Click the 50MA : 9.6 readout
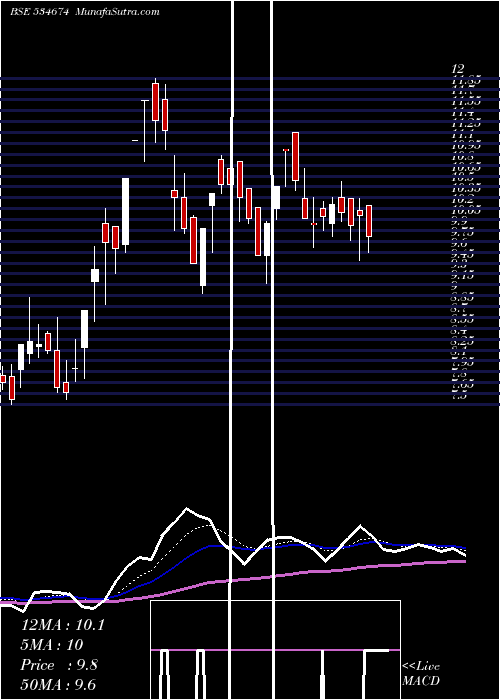The width and height of the screenshot is (500, 700). pos(58,685)
